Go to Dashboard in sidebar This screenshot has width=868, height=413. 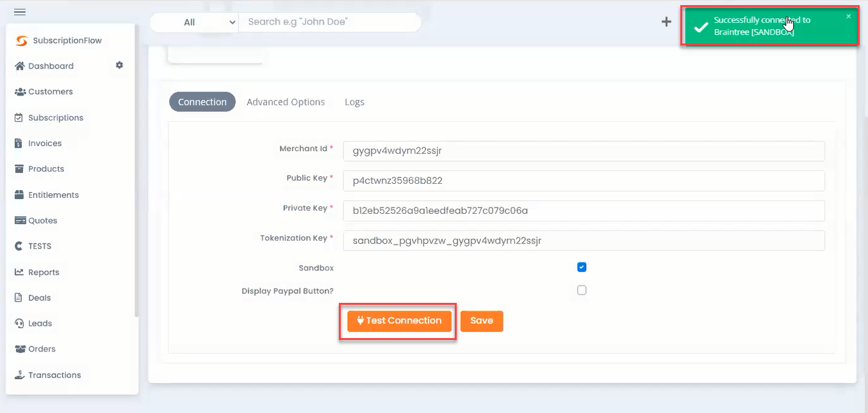point(51,66)
